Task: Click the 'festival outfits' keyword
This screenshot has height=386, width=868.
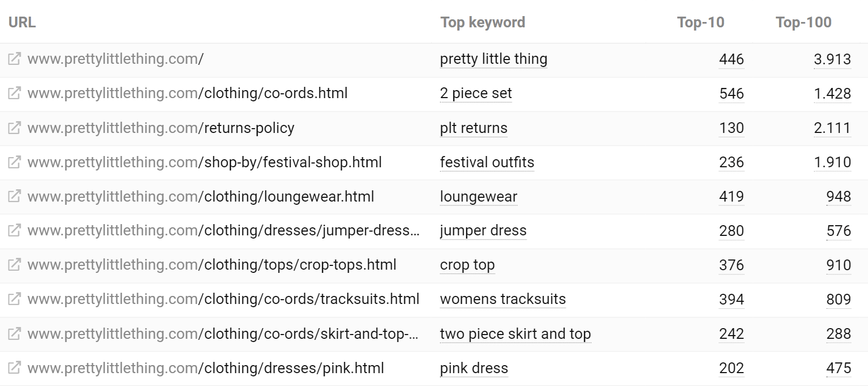Action: click(x=487, y=162)
